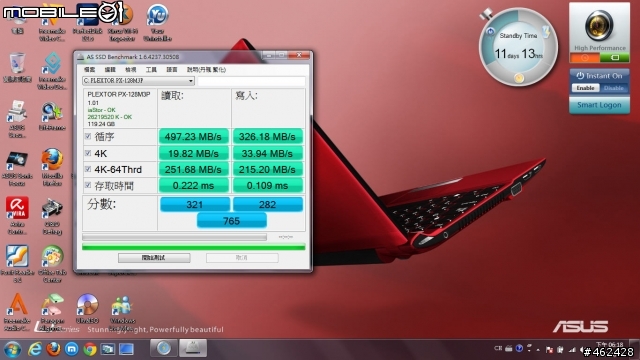Click the High Performance knob icon
The height and width of the screenshot is (360, 640).
tap(599, 25)
